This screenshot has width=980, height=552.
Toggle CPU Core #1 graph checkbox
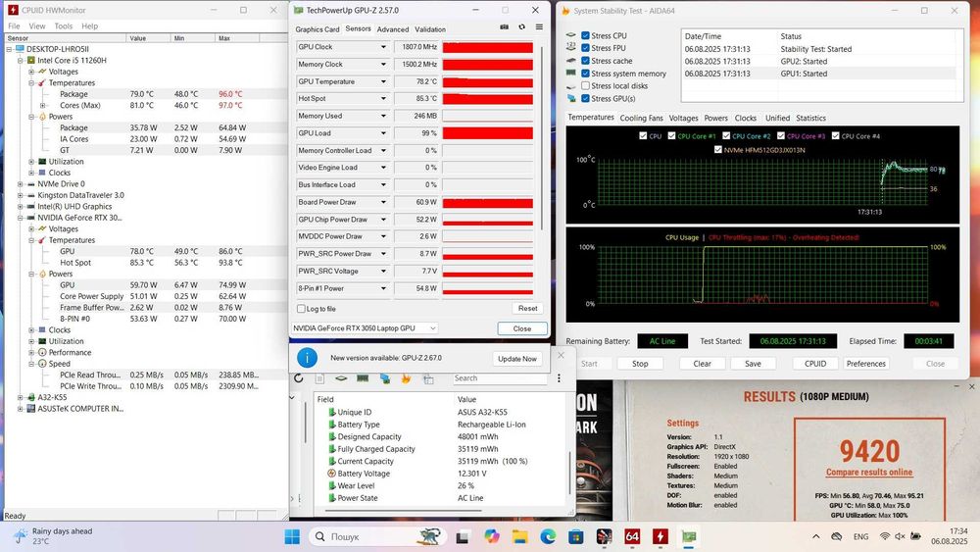(672, 135)
